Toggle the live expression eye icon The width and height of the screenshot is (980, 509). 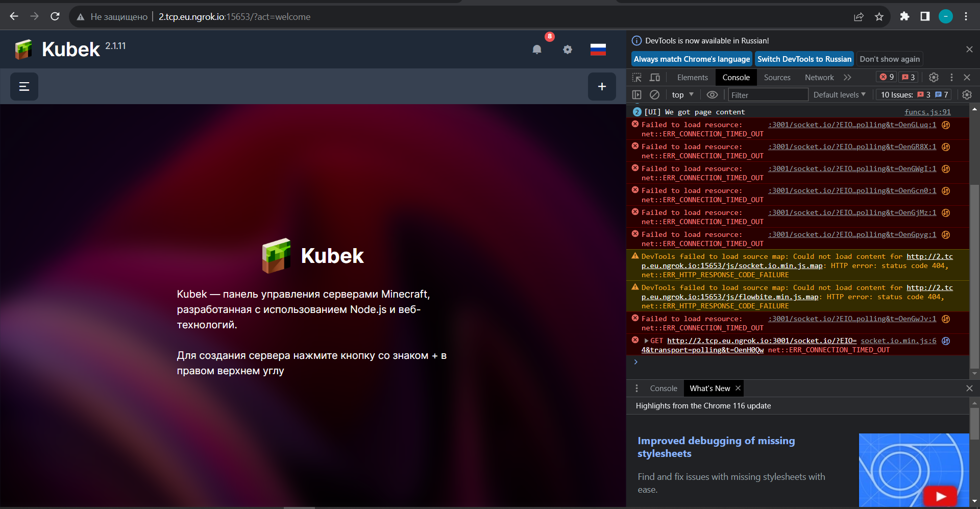point(712,94)
